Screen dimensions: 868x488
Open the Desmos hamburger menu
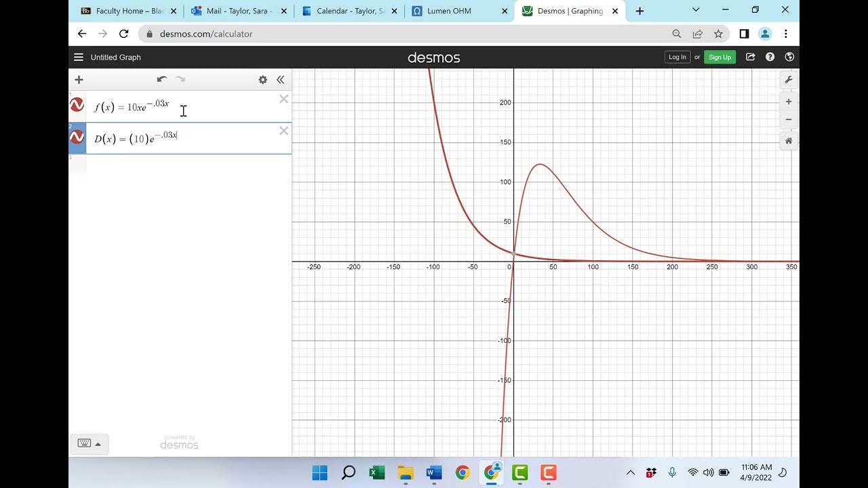point(79,58)
